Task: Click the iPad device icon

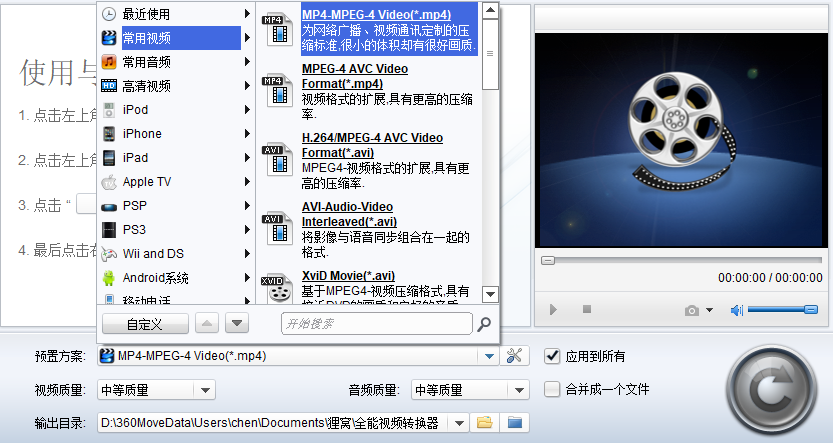Action: 109,158
